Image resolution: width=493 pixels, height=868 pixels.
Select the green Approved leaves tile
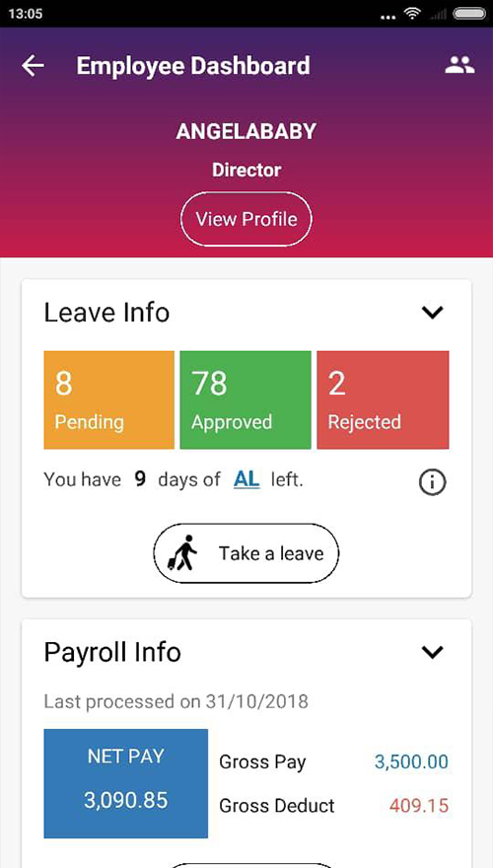(246, 399)
